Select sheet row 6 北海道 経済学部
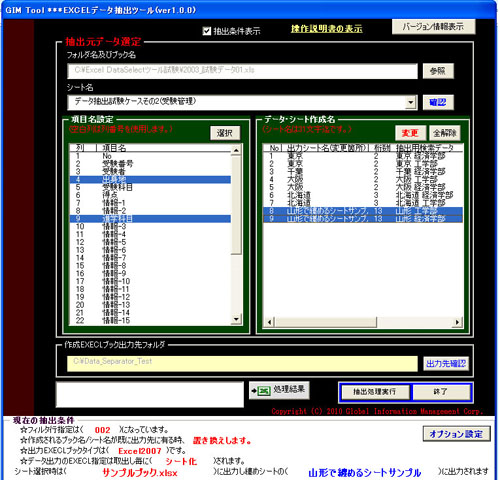This screenshot has width=500, height=480. (x=363, y=195)
